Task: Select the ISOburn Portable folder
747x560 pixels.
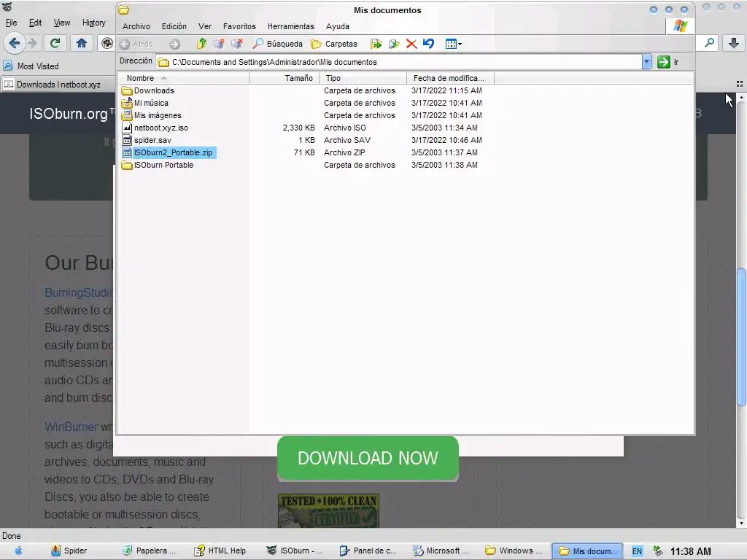Action: coord(158,165)
